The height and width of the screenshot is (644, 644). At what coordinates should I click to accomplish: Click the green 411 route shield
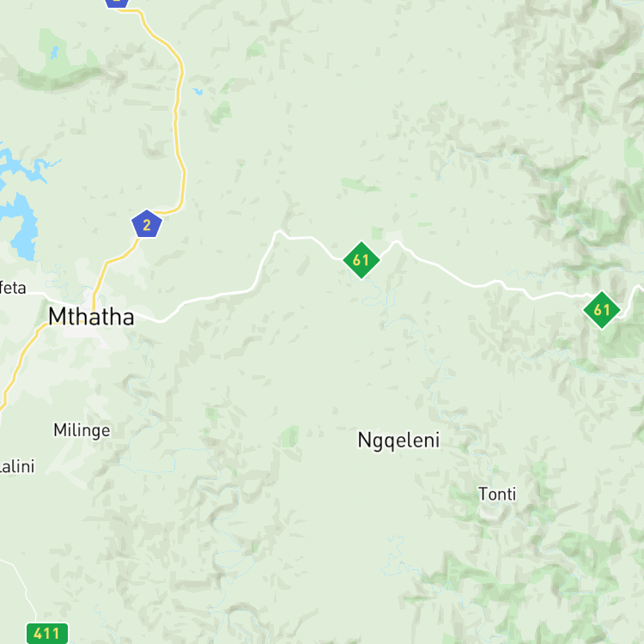tap(47, 634)
